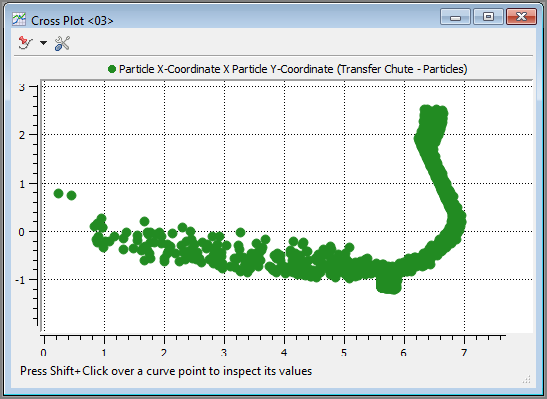Close the Cross Plot <03> window
The height and width of the screenshot is (399, 547).
click(x=521, y=17)
